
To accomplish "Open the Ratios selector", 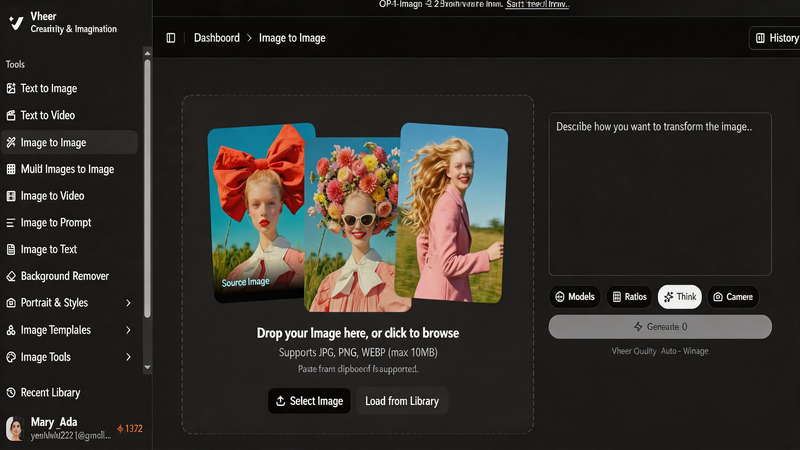I will pos(629,297).
